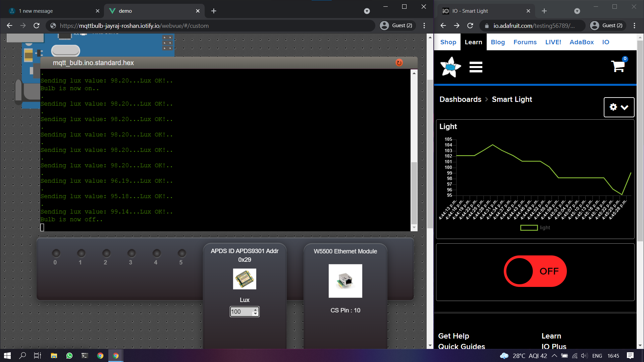This screenshot has height=362, width=644.
Task: Reload the iotify page in left browser
Action: coord(37,25)
